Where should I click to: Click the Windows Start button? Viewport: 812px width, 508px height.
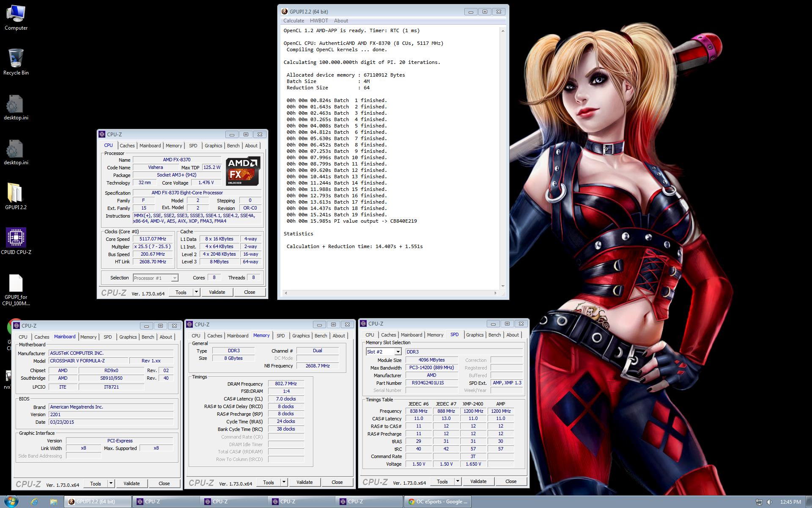[11, 502]
